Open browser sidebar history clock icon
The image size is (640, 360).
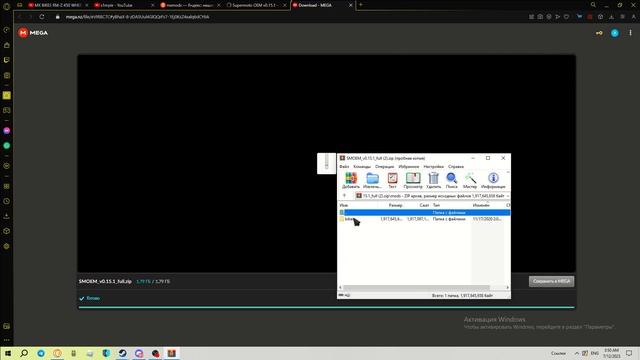(7, 201)
